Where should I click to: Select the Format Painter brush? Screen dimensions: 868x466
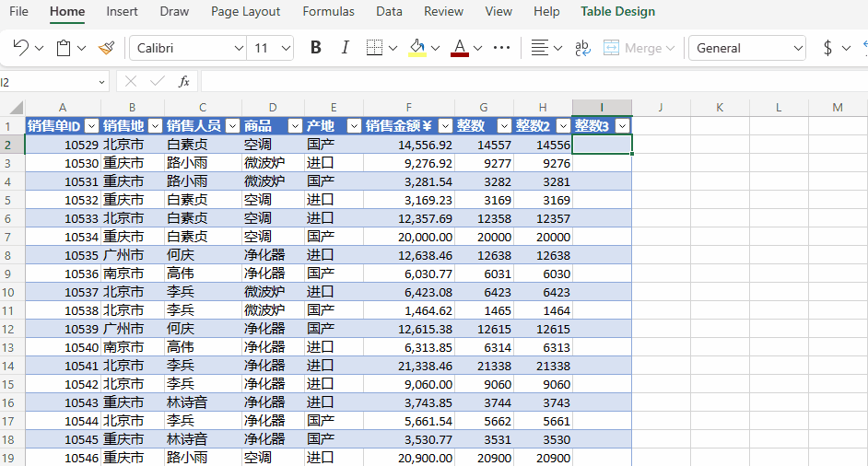click(x=106, y=48)
